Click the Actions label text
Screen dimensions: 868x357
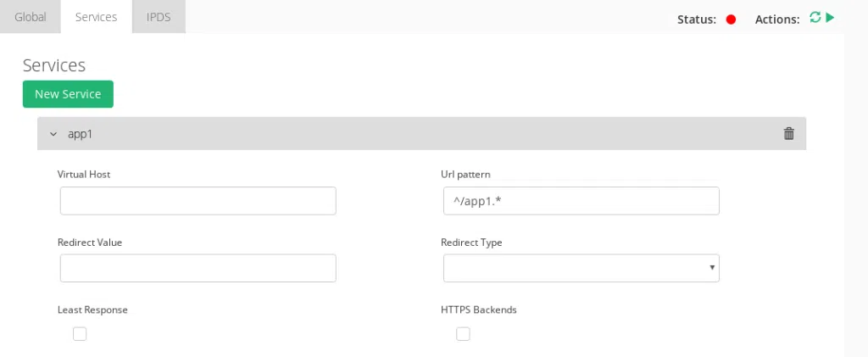click(776, 20)
